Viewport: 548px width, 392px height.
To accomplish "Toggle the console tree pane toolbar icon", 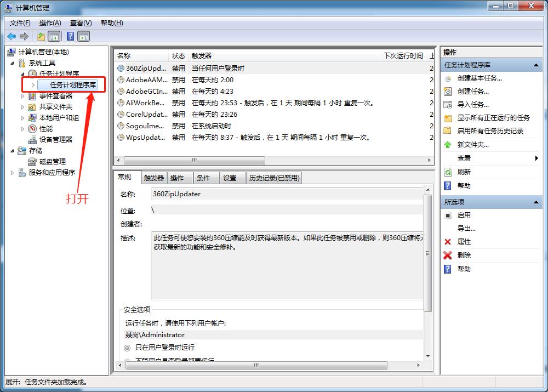I will (54, 36).
